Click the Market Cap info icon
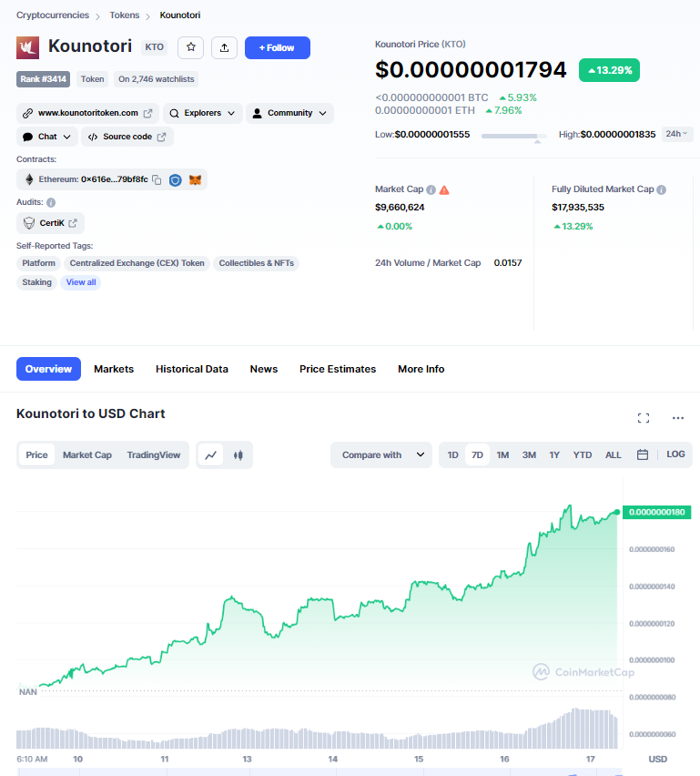This screenshot has width=700, height=776. (x=431, y=189)
